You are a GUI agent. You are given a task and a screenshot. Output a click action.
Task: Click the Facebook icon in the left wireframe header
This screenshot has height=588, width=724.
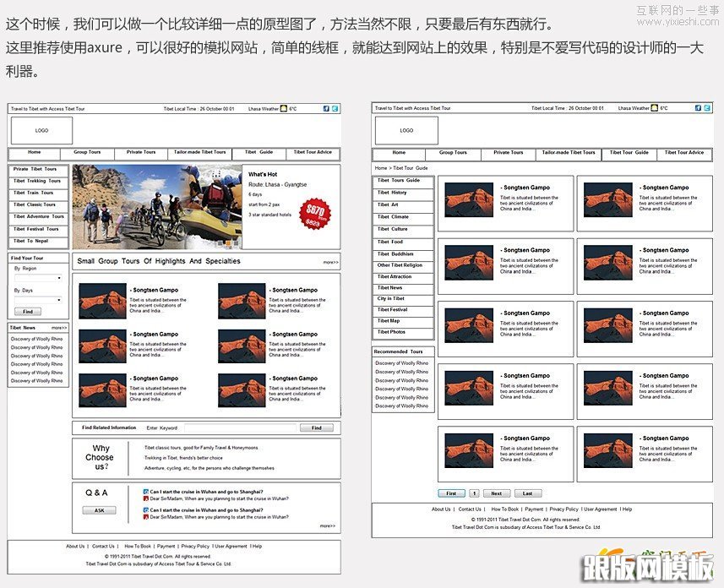tap(326, 107)
